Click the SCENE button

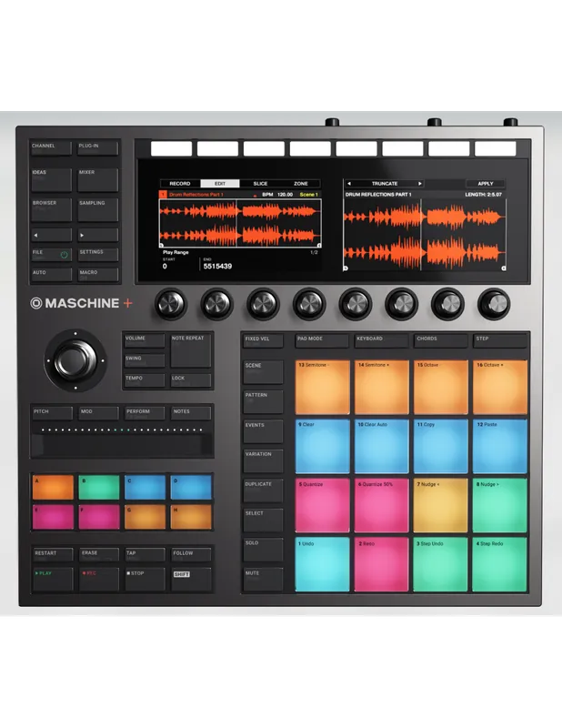pyautogui.click(x=263, y=372)
